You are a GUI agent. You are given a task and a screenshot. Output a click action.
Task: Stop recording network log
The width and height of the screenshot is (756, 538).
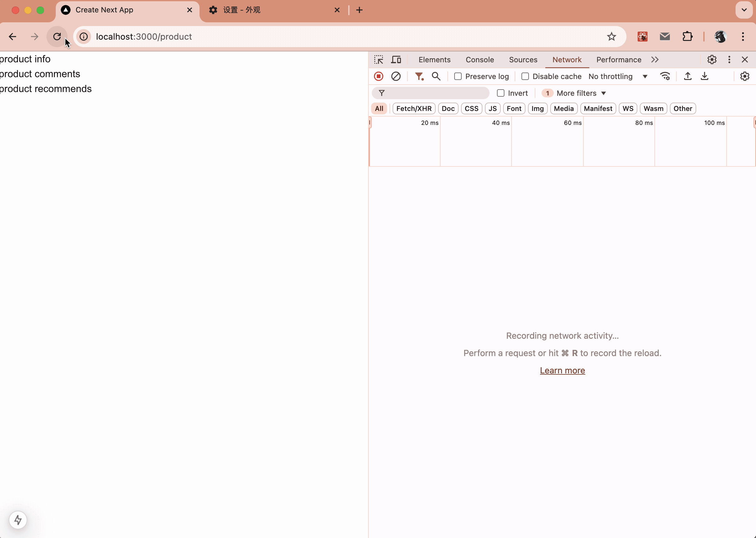click(x=379, y=76)
